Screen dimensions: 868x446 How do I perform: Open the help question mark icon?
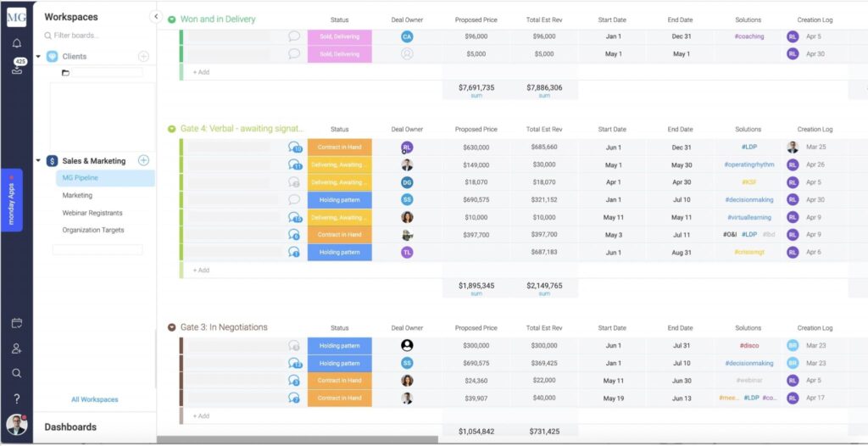[16, 399]
